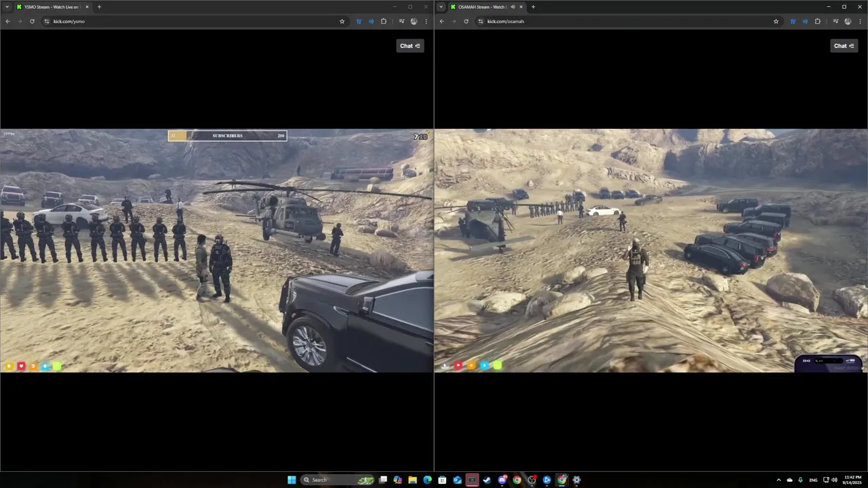Reload the kick.com/osamah page
The image size is (868, 488).
466,21
